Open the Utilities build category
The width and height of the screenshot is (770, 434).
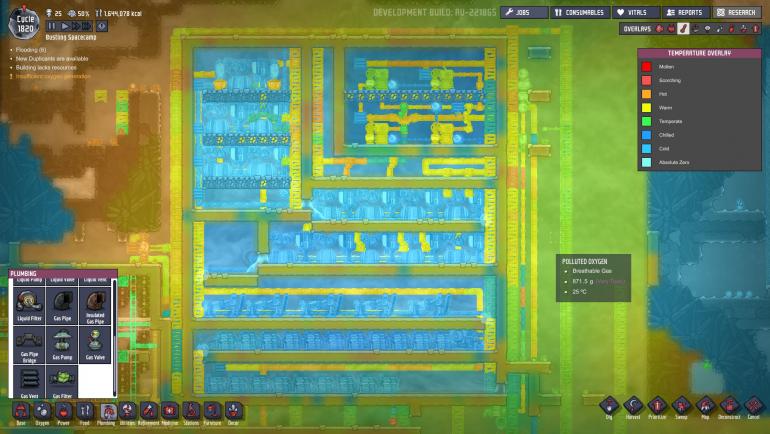tap(127, 413)
